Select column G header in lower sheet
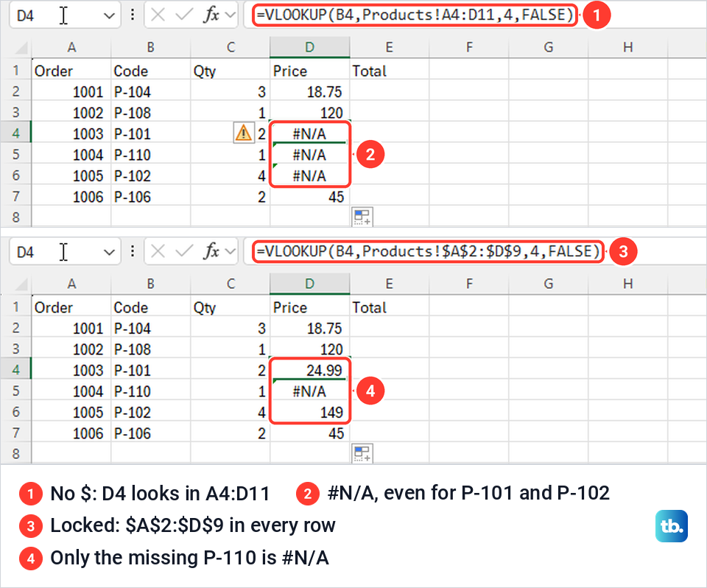 (548, 284)
